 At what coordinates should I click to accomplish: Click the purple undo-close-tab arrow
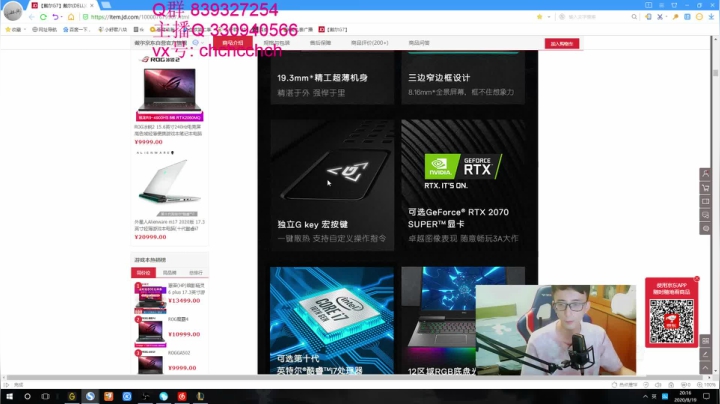tap(55, 17)
